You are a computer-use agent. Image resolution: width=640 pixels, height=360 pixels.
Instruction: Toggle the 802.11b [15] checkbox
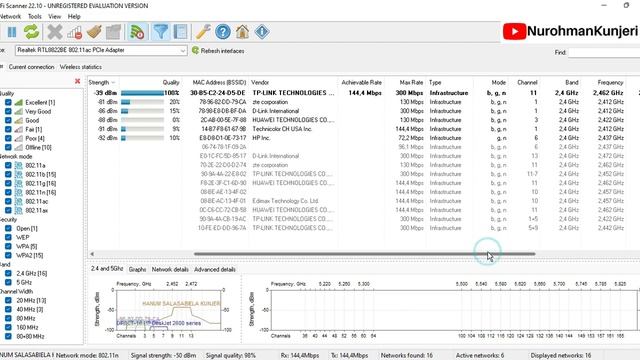[8, 174]
